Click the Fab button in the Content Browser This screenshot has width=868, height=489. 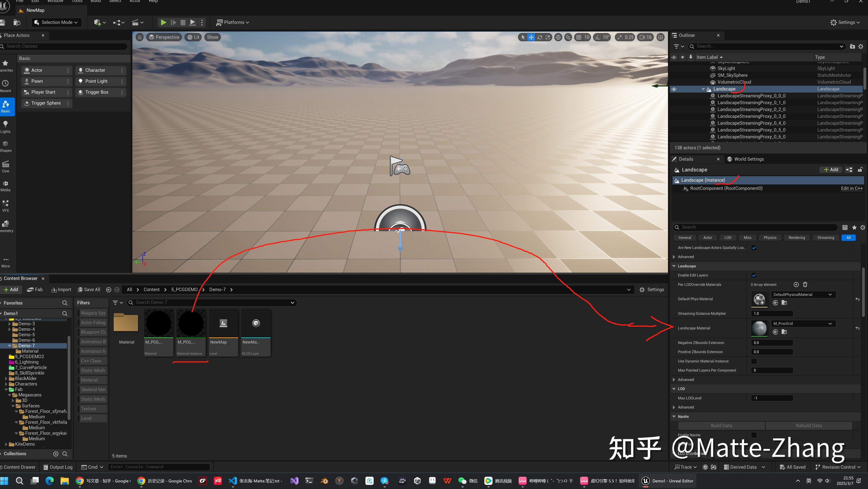[35, 289]
